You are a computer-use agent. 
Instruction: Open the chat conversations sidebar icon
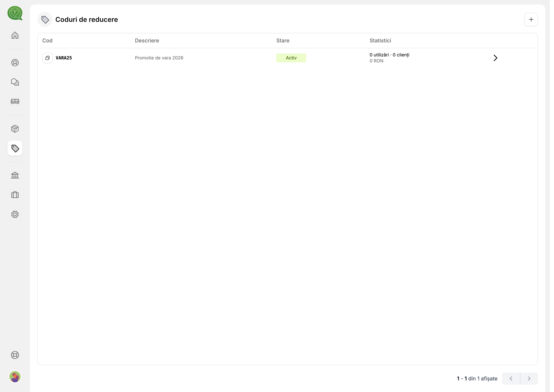(x=15, y=82)
